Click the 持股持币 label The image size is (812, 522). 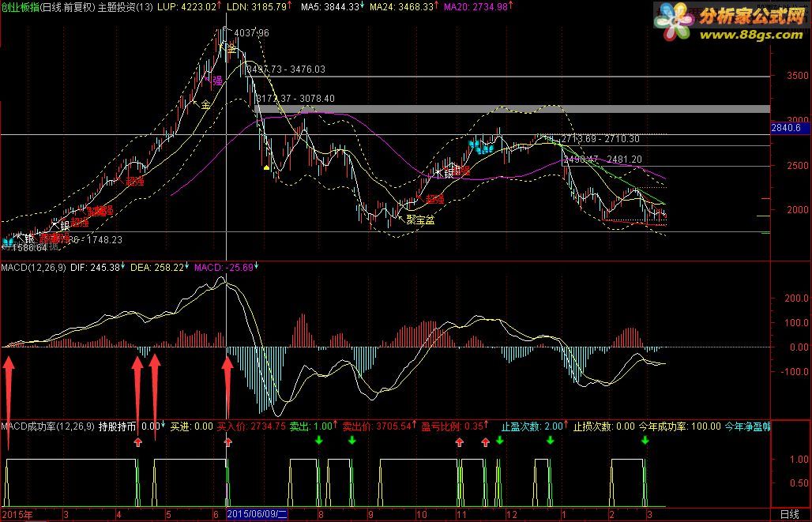(117, 426)
